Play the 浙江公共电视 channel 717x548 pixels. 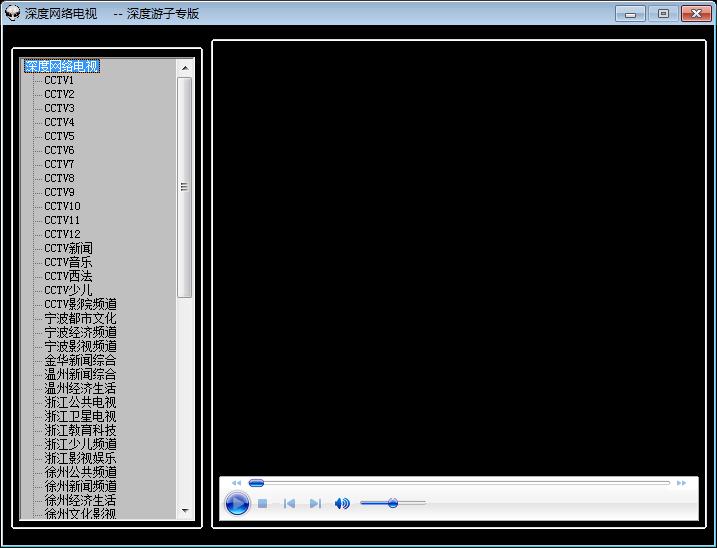click(x=80, y=403)
